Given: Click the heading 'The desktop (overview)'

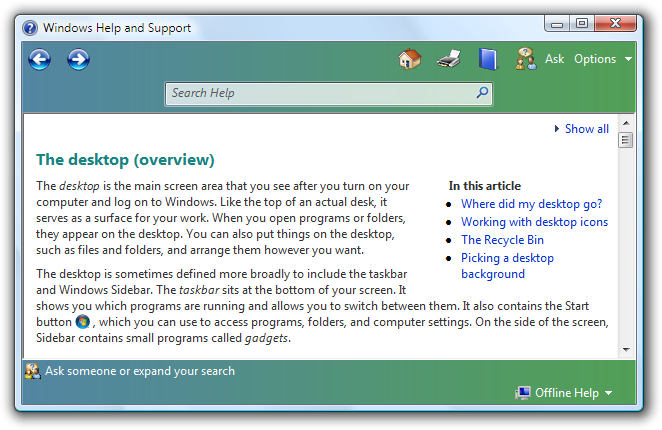Looking at the screenshot, I should point(125,160).
